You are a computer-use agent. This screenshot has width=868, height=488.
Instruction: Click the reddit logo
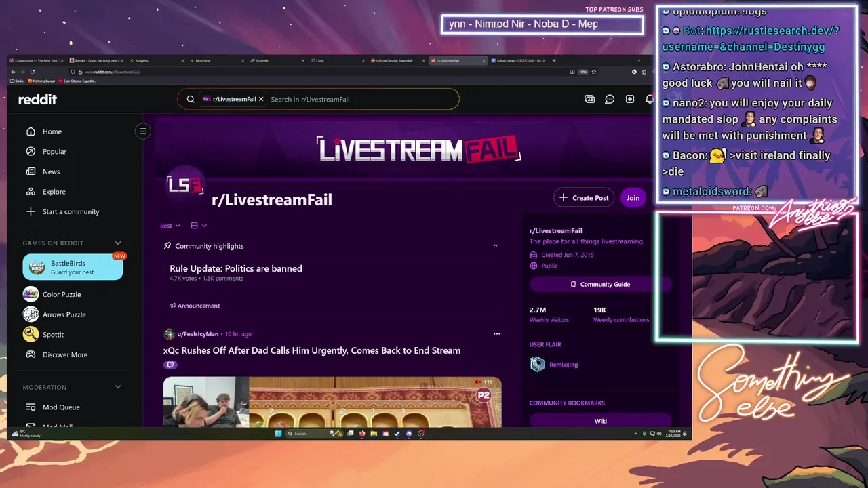click(x=37, y=99)
